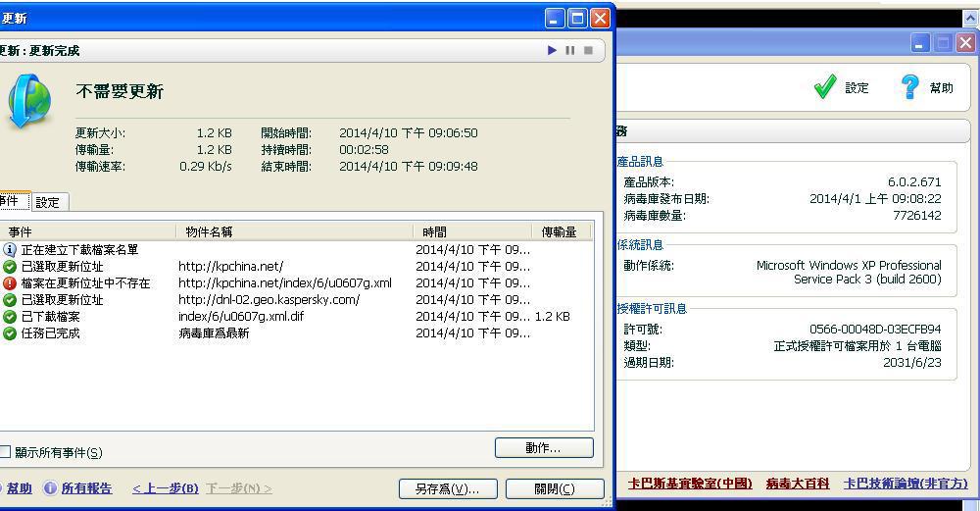Click the 1.2 KB transfer cell in list
Image resolution: width=980 pixels, height=511 pixels.
click(553, 317)
